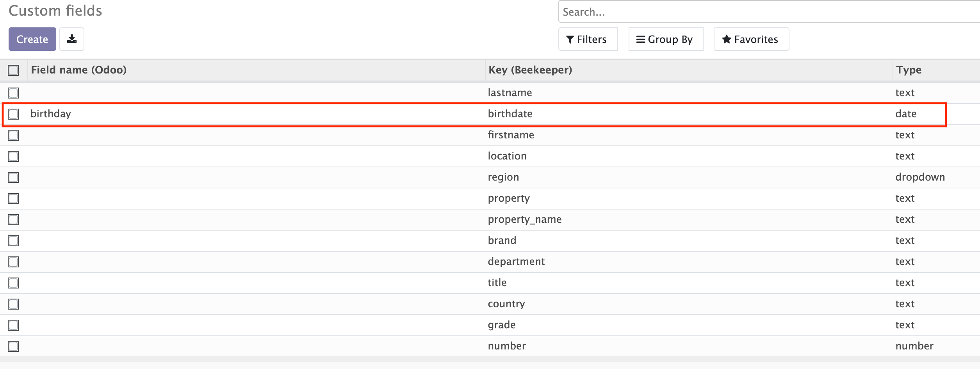
Task: Open the region key row
Action: [x=503, y=177]
